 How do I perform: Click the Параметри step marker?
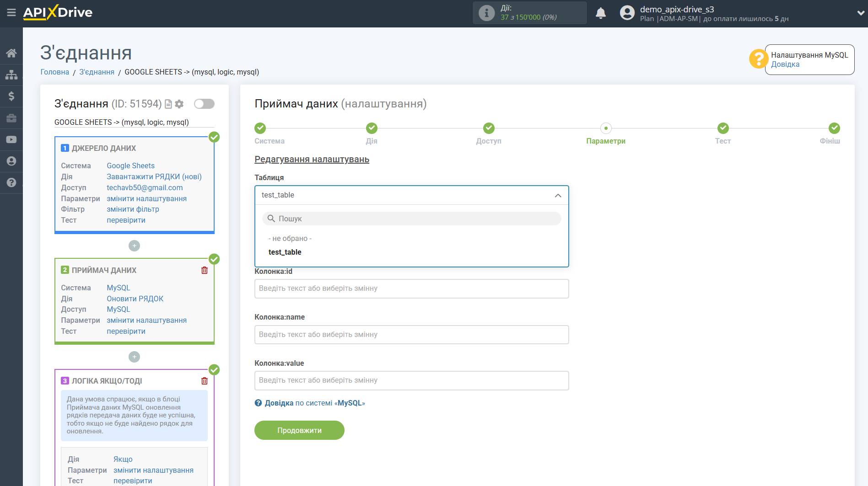606,128
